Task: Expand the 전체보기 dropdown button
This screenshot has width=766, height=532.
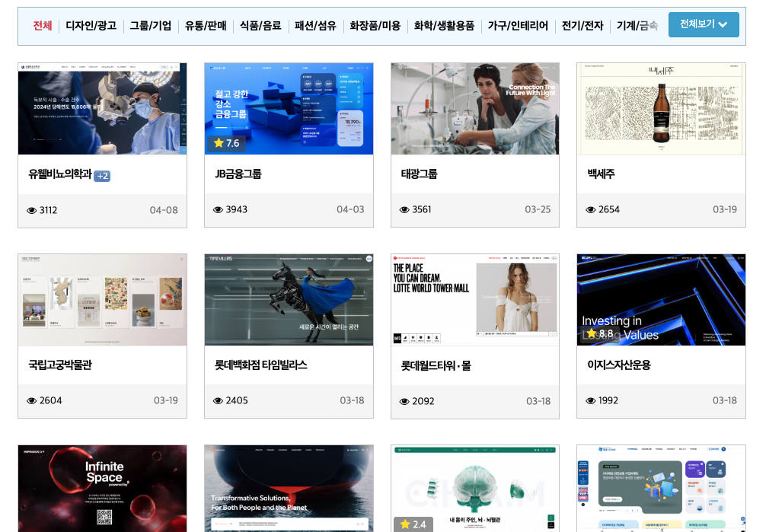Action: 704,24
